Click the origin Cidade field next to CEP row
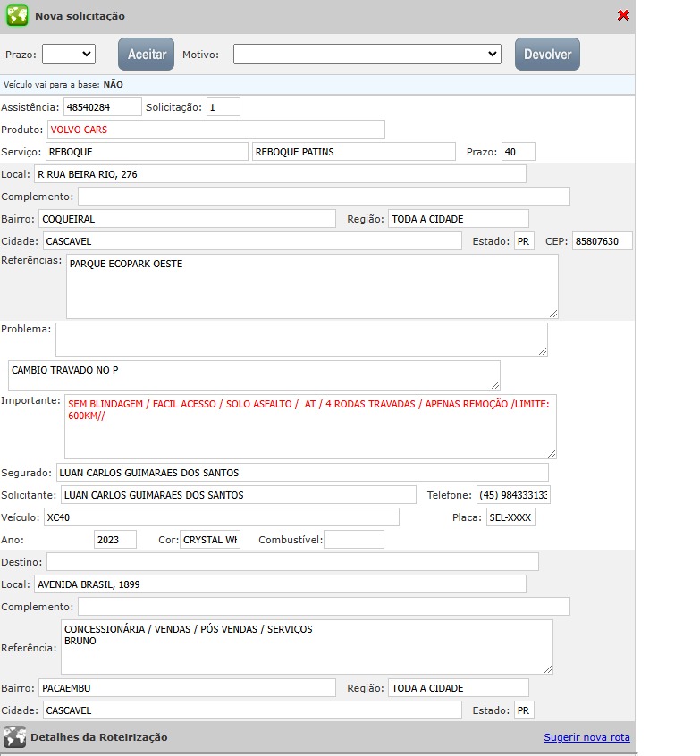The width and height of the screenshot is (700, 756). (252, 241)
